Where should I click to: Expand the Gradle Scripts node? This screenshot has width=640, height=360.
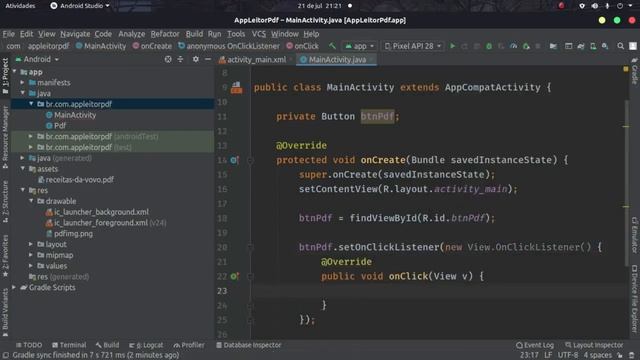[x=15, y=287]
